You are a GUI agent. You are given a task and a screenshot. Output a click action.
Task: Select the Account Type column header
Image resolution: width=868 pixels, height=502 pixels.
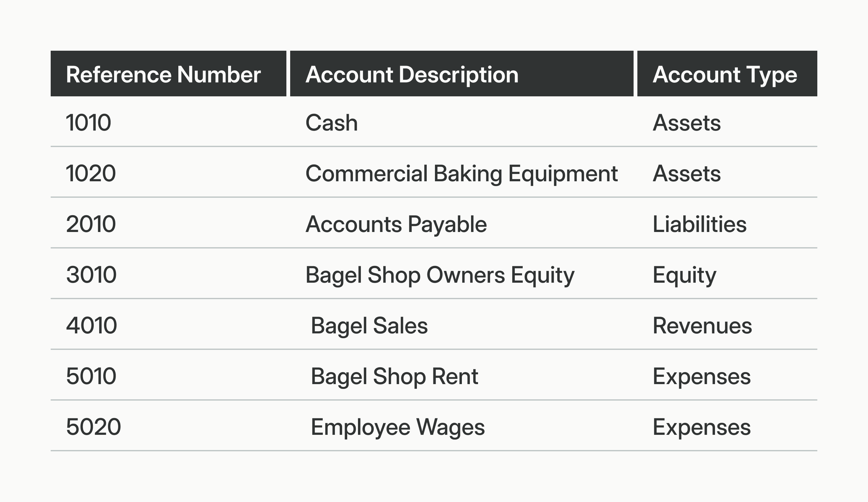click(x=725, y=74)
